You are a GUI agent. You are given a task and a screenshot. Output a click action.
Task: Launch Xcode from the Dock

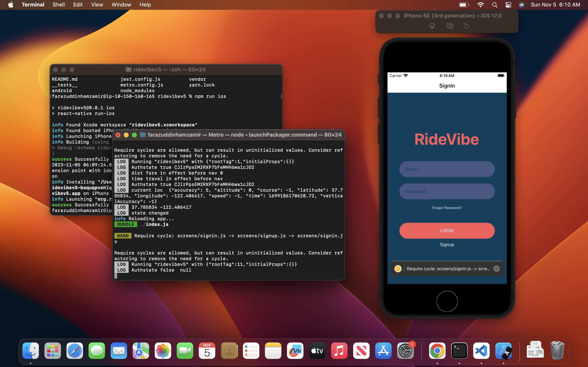[503, 351]
